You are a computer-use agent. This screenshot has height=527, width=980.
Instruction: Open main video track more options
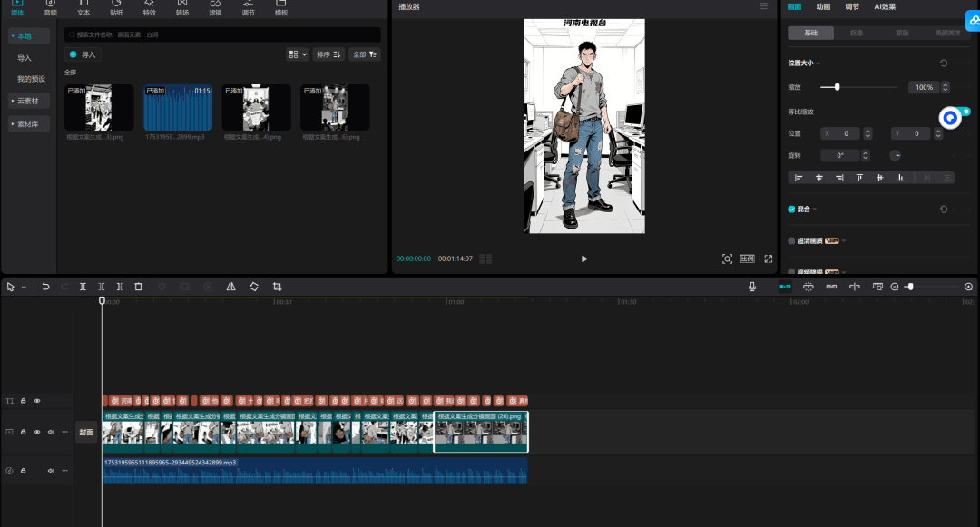64,432
